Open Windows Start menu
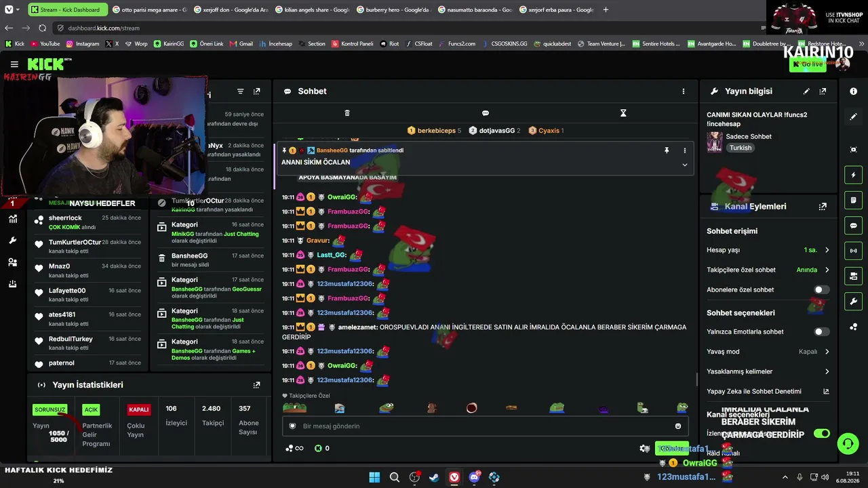Image resolution: width=868 pixels, height=488 pixels. coord(374,477)
